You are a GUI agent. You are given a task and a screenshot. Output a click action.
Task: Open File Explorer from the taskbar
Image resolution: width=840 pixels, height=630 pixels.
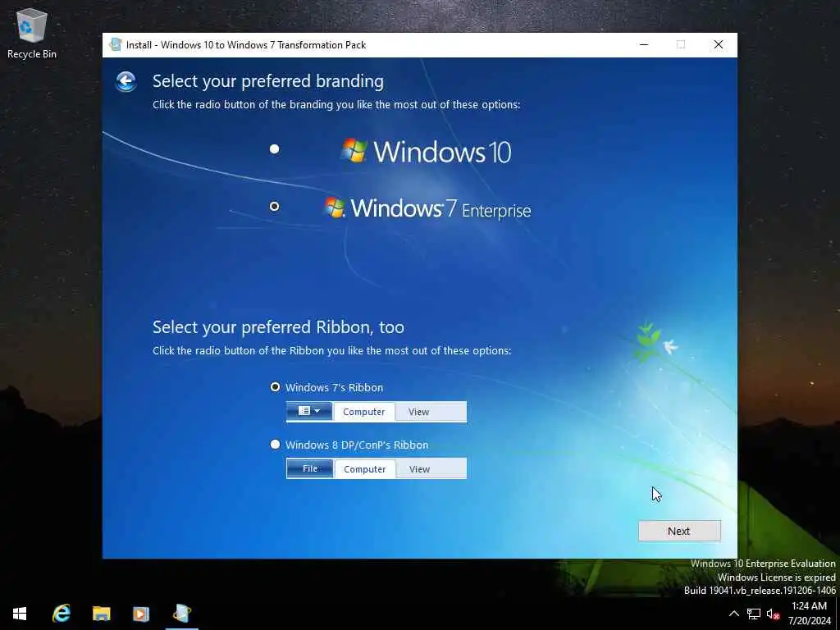pos(101,614)
